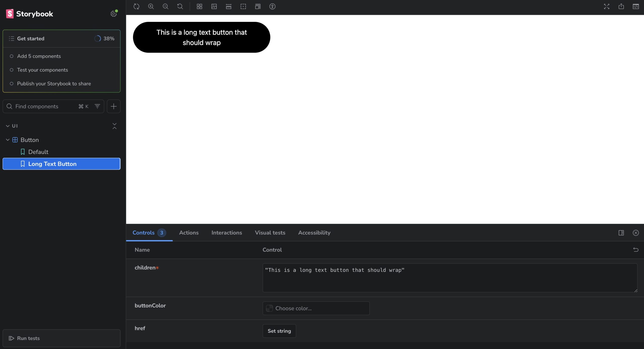Switch to the Actions tab
The width and height of the screenshot is (644, 349).
pos(189,233)
